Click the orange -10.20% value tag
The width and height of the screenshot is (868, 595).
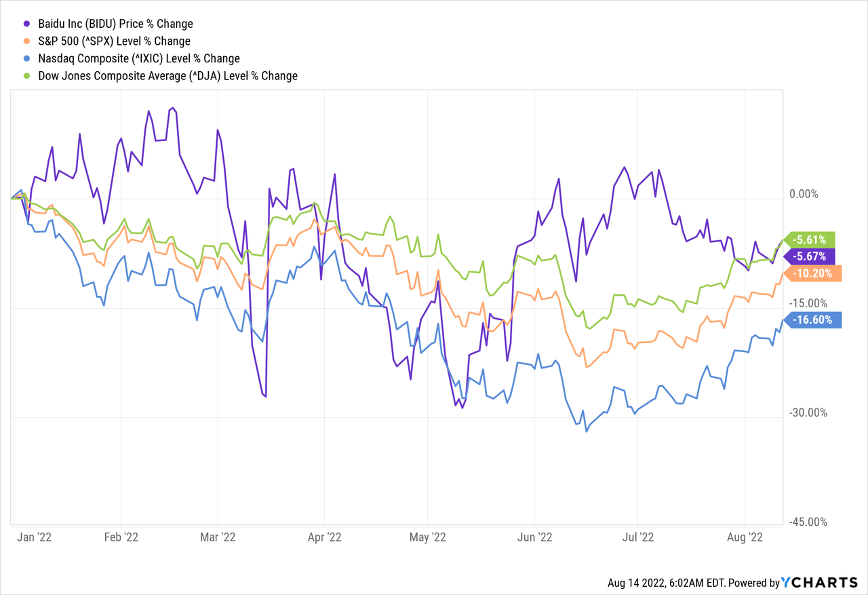(x=812, y=273)
